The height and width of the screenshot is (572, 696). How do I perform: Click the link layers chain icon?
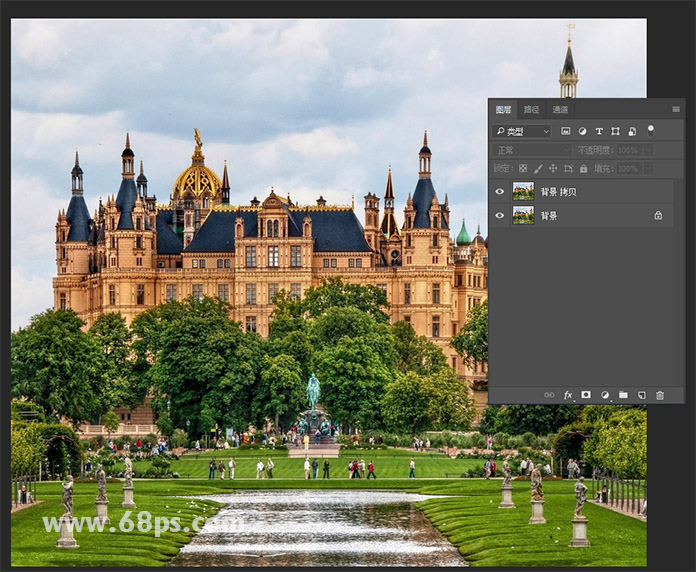tap(549, 394)
